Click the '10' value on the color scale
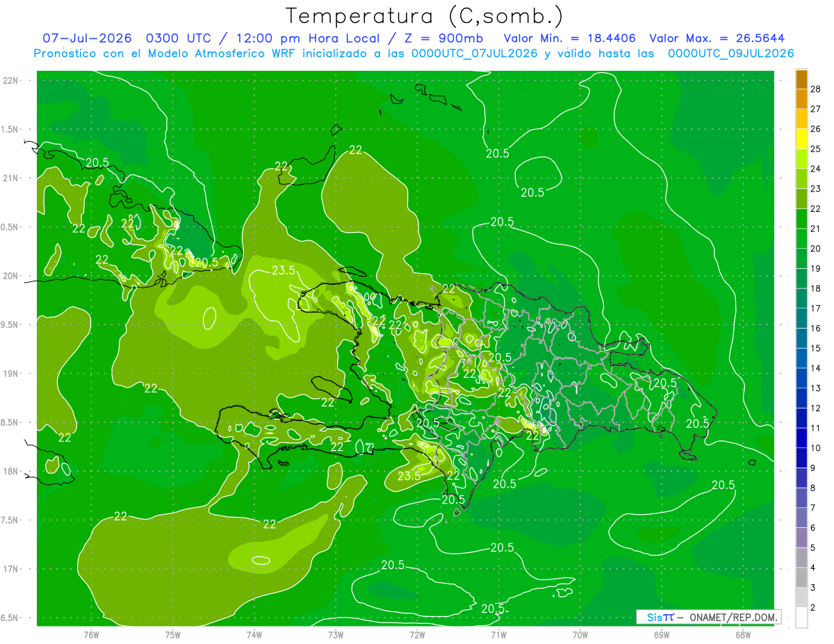Screen dimensions: 834x644 click(x=816, y=448)
